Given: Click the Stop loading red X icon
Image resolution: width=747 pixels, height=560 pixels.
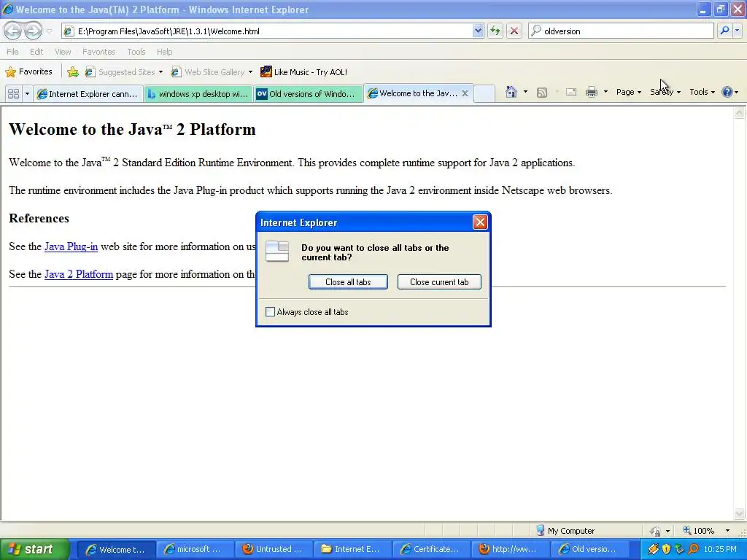Looking at the screenshot, I should tap(514, 31).
